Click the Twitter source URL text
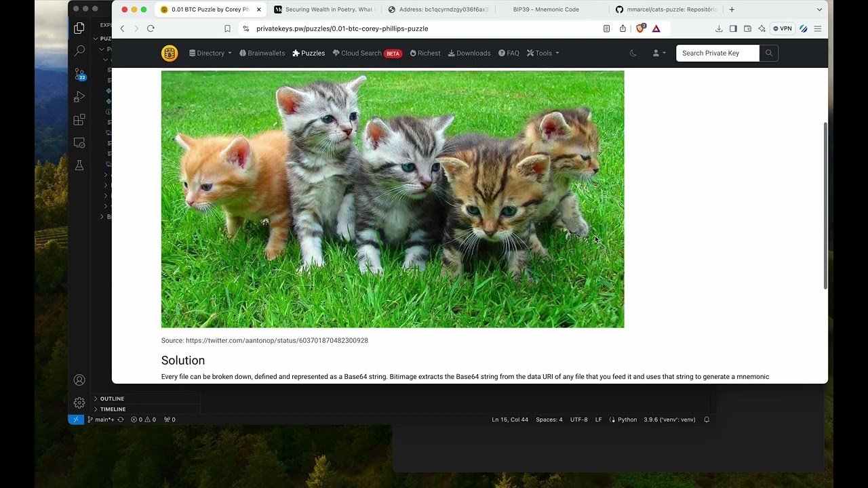The width and height of the screenshot is (868, 488). (277, 340)
